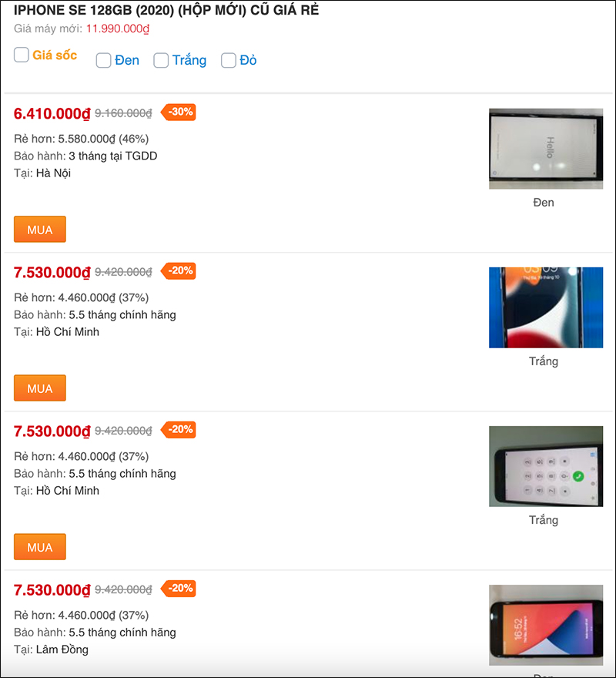Click the 6.410.000đ sale price
This screenshot has width=616, height=678.
tap(52, 114)
